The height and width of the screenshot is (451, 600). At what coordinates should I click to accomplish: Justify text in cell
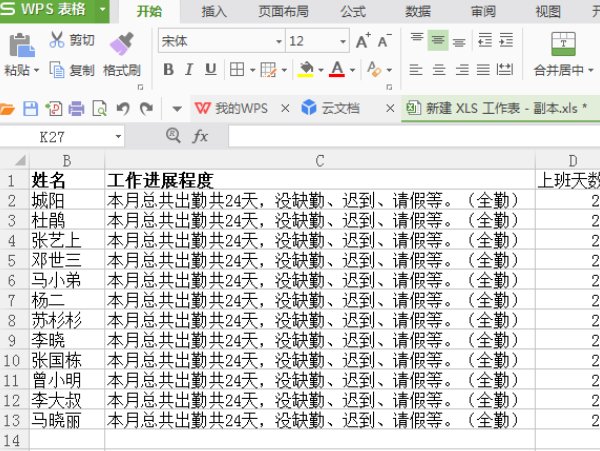pos(483,70)
